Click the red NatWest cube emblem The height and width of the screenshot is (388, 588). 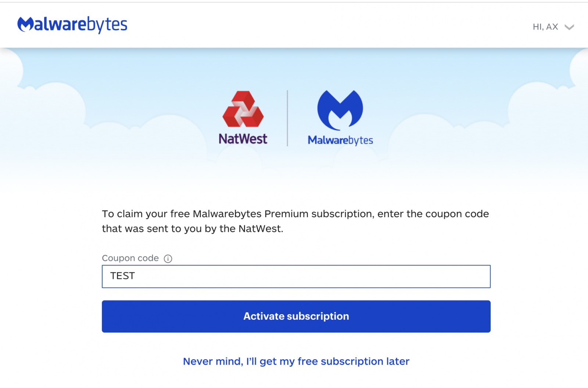click(x=243, y=109)
